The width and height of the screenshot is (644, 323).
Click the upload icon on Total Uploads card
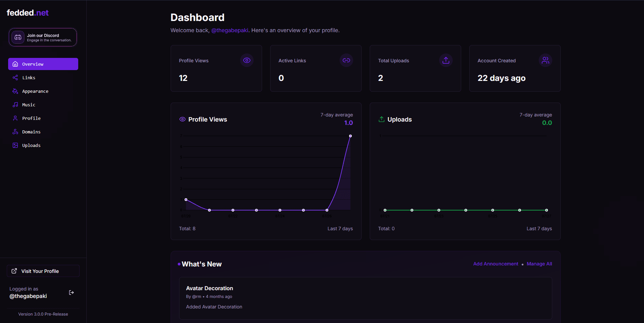(x=446, y=60)
